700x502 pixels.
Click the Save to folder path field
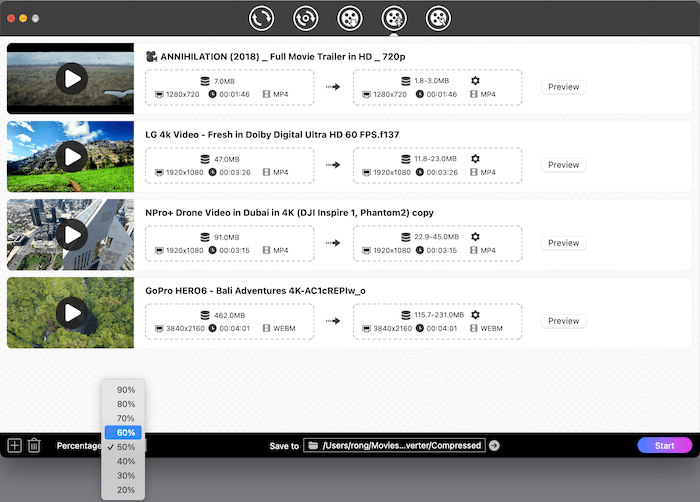[396, 446]
